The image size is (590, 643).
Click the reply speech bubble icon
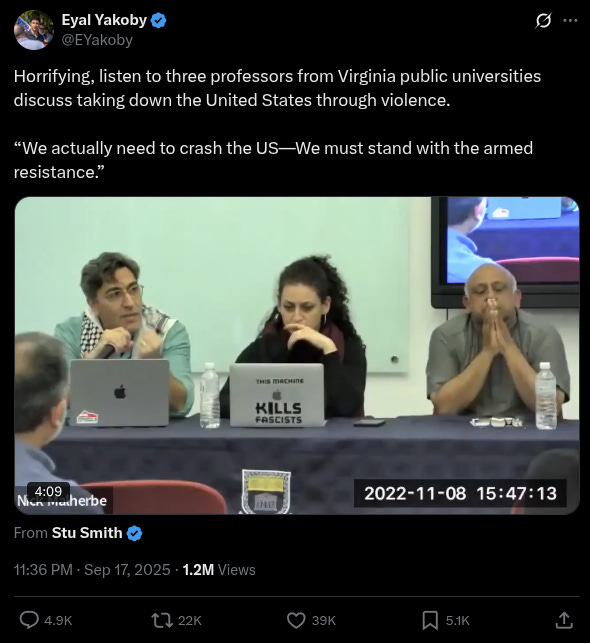point(30,620)
